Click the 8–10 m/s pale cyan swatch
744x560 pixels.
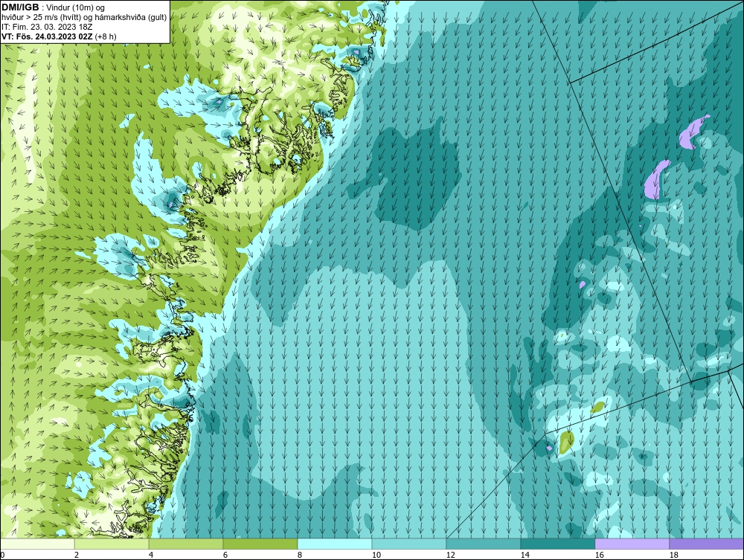click(x=335, y=544)
